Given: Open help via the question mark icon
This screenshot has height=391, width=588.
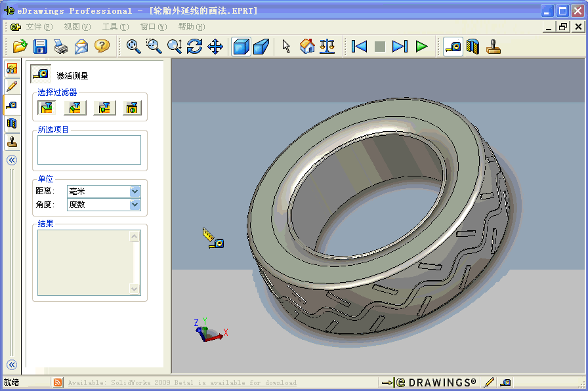Looking at the screenshot, I should [102, 46].
